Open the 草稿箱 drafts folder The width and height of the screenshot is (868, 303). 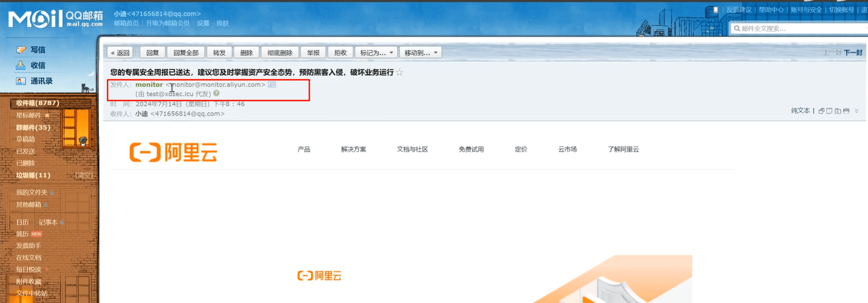pyautogui.click(x=25, y=139)
